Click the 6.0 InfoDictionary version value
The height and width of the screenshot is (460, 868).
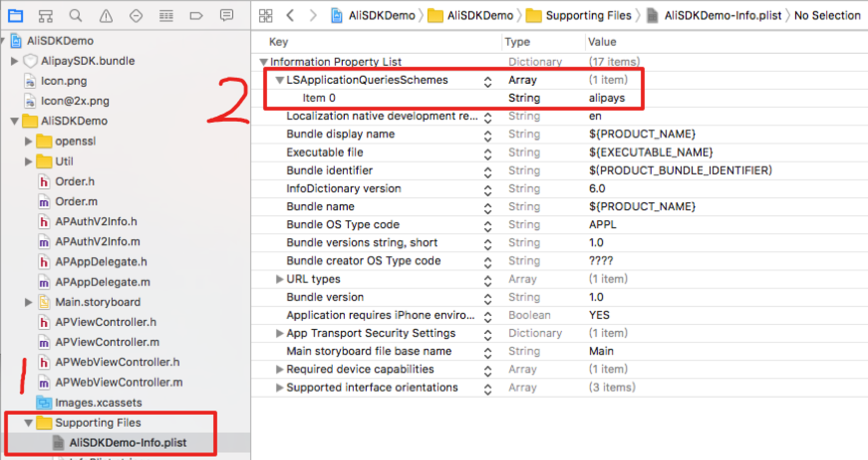pyautogui.click(x=597, y=188)
